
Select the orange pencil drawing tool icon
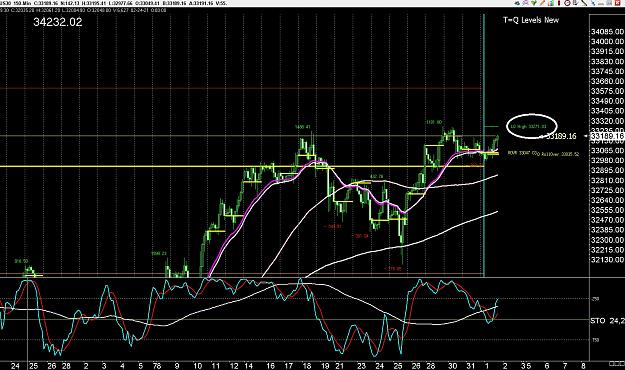[x=542, y=3]
